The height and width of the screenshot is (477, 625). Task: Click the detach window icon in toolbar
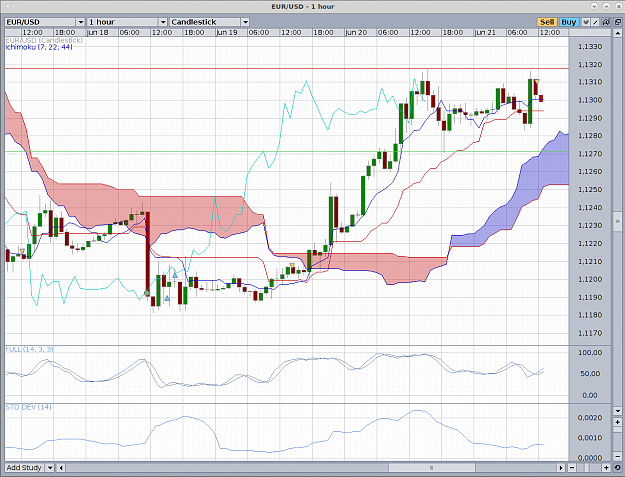click(x=617, y=22)
